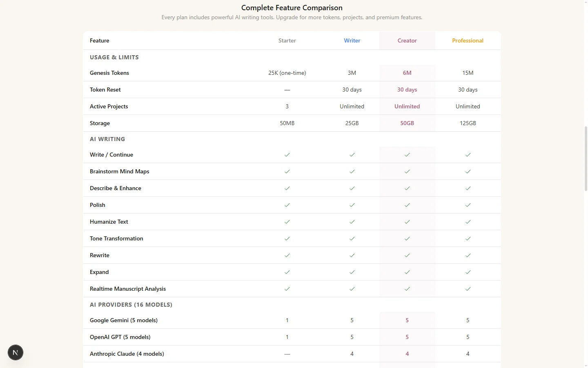Click the Starter checkmark for Describe & Enhance
The image size is (588, 368).
(x=287, y=188)
